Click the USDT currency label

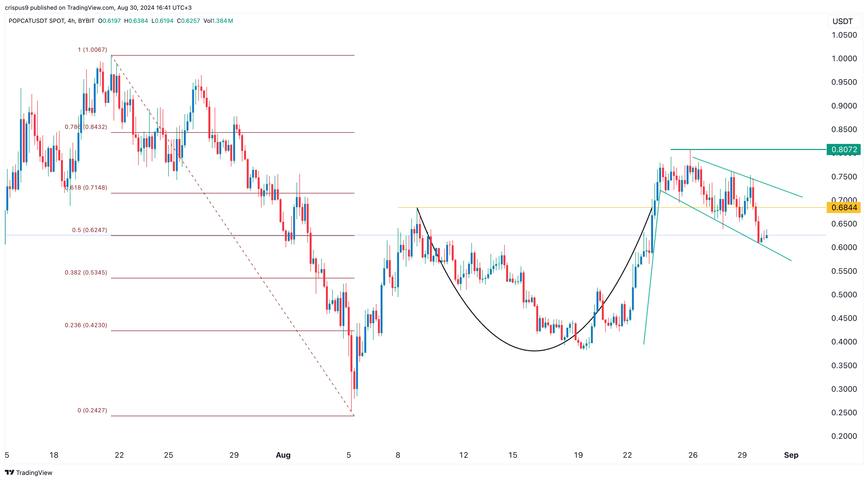pos(842,21)
